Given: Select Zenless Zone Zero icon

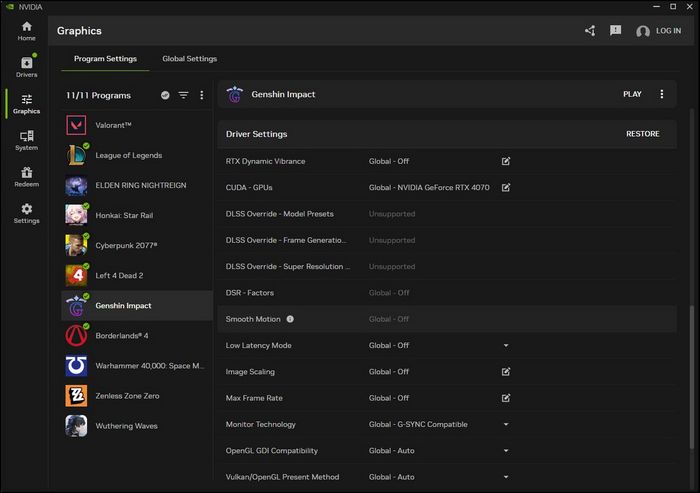Looking at the screenshot, I should [76, 396].
